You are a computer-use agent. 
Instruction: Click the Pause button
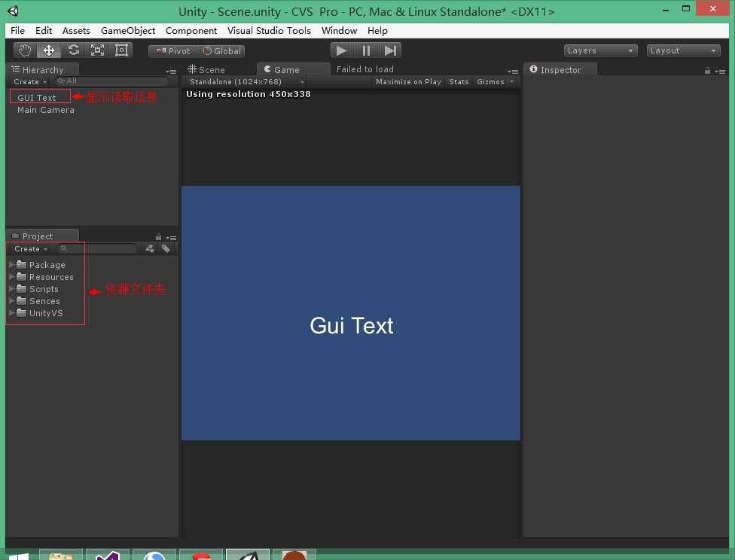click(x=366, y=50)
